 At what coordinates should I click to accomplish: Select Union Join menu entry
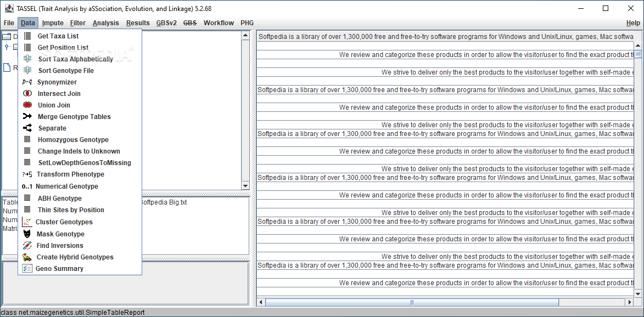(80, 105)
